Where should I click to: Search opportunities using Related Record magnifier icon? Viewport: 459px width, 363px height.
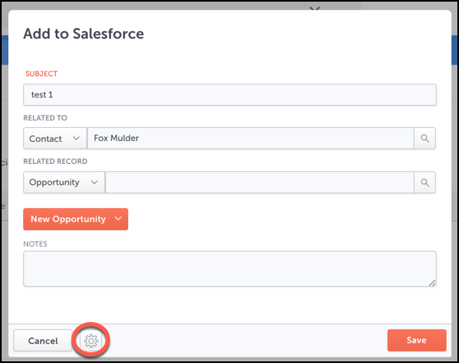[x=425, y=182]
